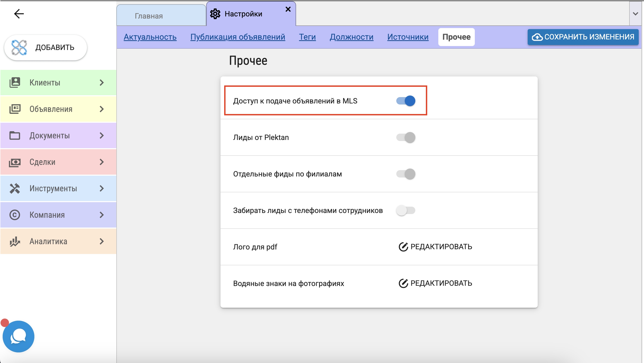Enable Забирать лиды с телефонами сотрудников
Viewport: 644px width, 363px height.
[406, 210]
